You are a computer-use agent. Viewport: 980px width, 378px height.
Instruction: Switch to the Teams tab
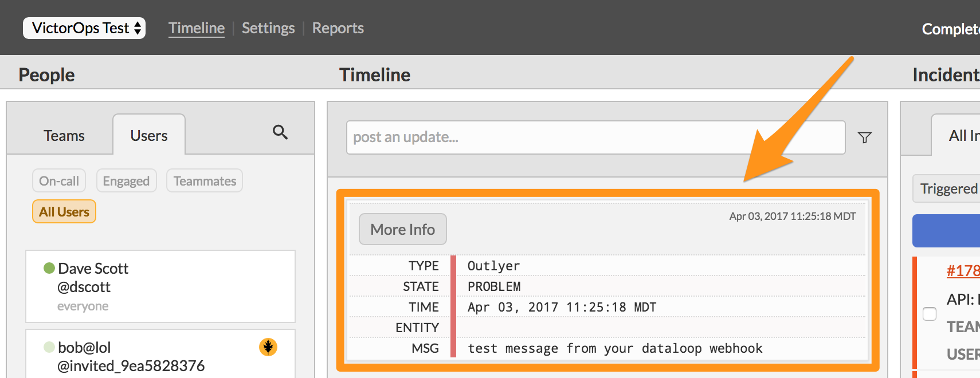click(x=64, y=135)
